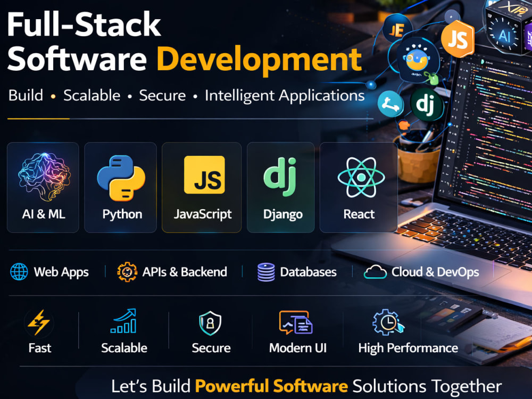Select the Fast label

[40, 348]
